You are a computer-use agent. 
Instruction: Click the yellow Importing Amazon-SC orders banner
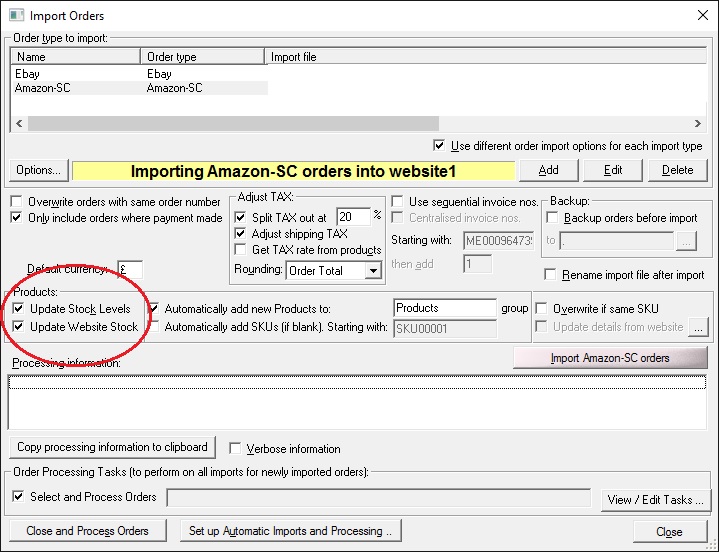[293, 171]
